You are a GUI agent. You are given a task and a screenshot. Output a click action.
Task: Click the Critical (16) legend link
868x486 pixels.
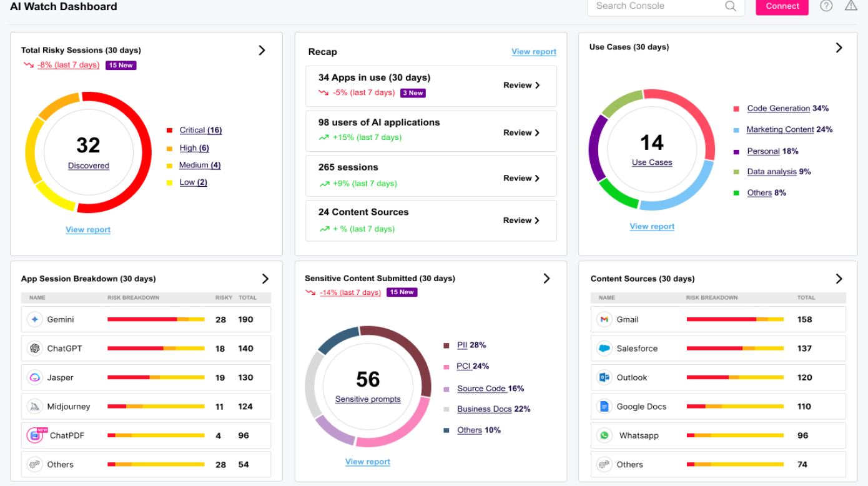pos(200,130)
